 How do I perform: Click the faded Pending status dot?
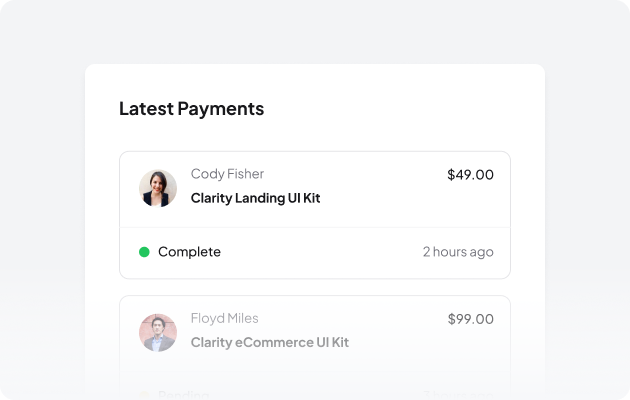144,395
